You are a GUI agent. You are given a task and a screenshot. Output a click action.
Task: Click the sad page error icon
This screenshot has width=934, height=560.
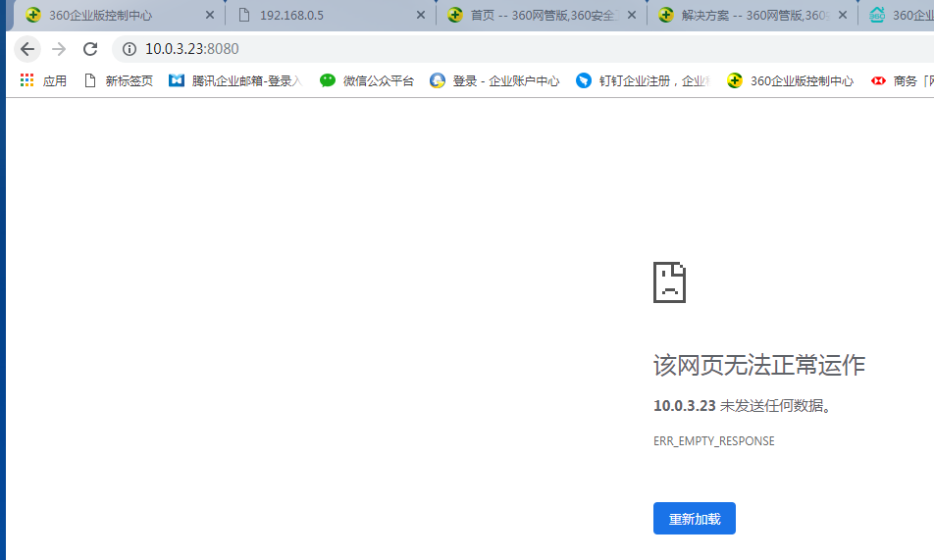pyautogui.click(x=669, y=282)
